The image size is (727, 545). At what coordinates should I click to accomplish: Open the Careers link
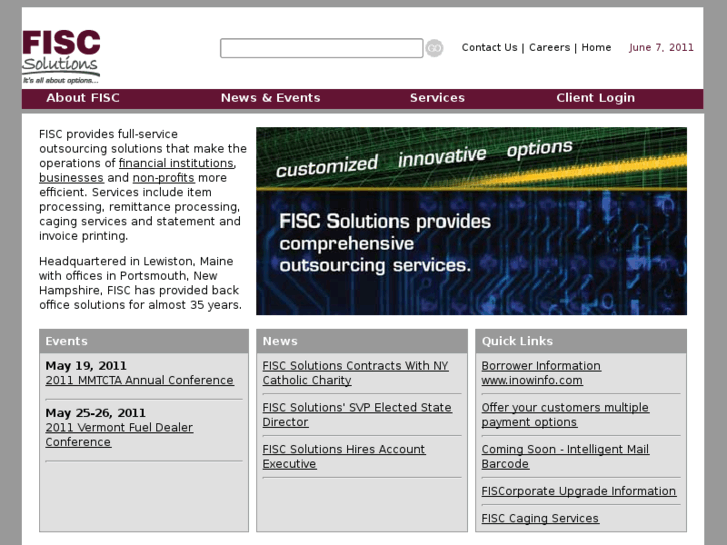coord(549,47)
